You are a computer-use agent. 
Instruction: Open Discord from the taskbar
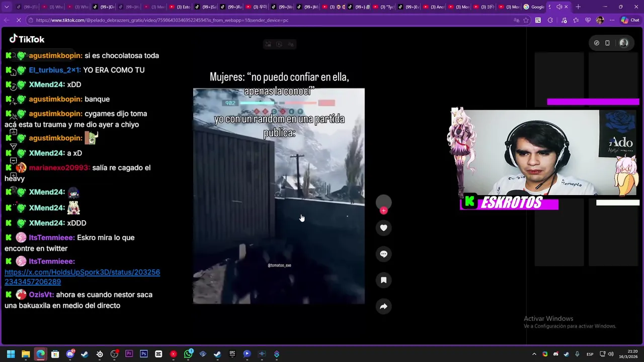tap(70, 354)
